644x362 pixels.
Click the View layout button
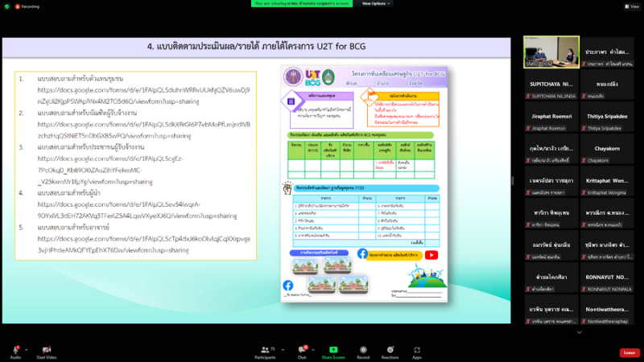pyautogui.click(x=632, y=6)
